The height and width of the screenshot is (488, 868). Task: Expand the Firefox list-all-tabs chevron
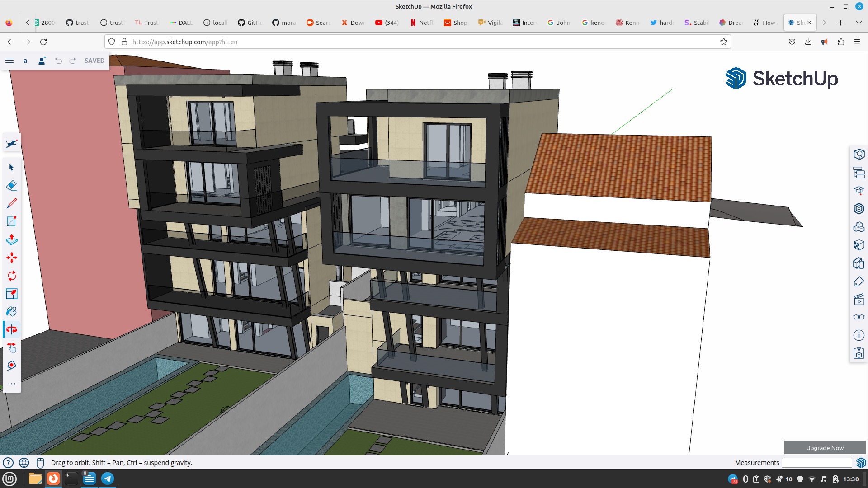point(859,23)
